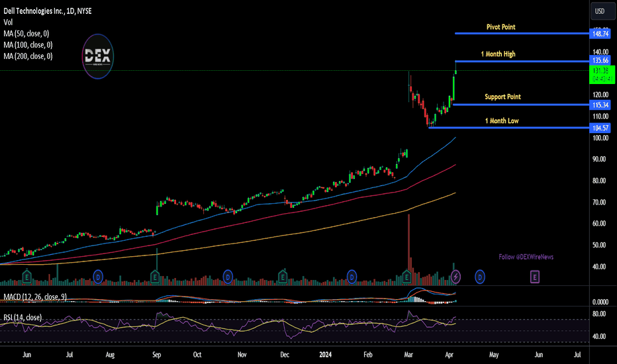
Task: Select the blue Pivot Point horizontal line
Action: click(522, 34)
